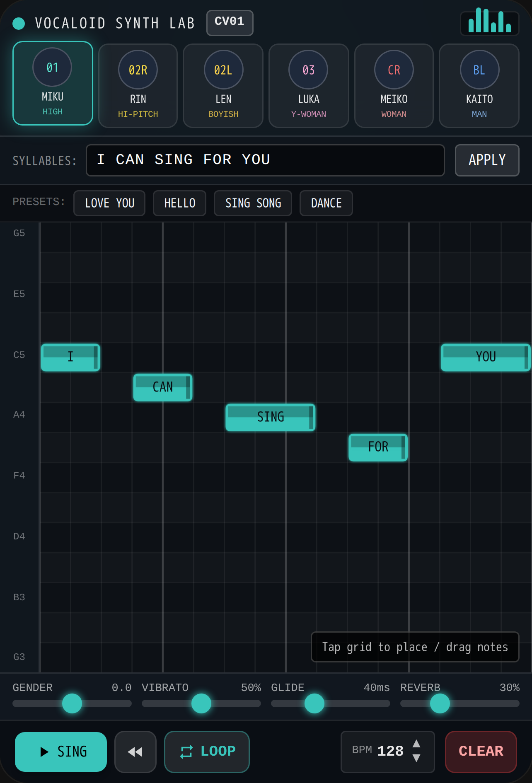Viewport: 532px width, 783px height.
Task: Click the BPM value 128
Action: (x=390, y=751)
